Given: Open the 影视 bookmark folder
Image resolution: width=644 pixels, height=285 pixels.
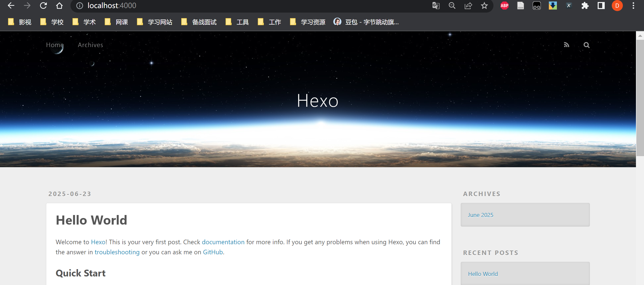Looking at the screenshot, I should [20, 22].
